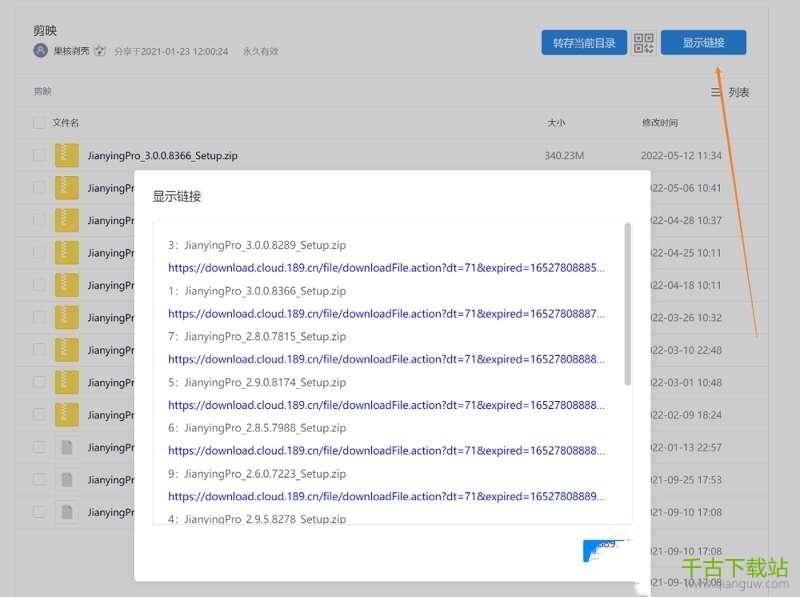The width and height of the screenshot is (800, 597).
Task: Click the gray document file icon in last row
Action: (67, 512)
